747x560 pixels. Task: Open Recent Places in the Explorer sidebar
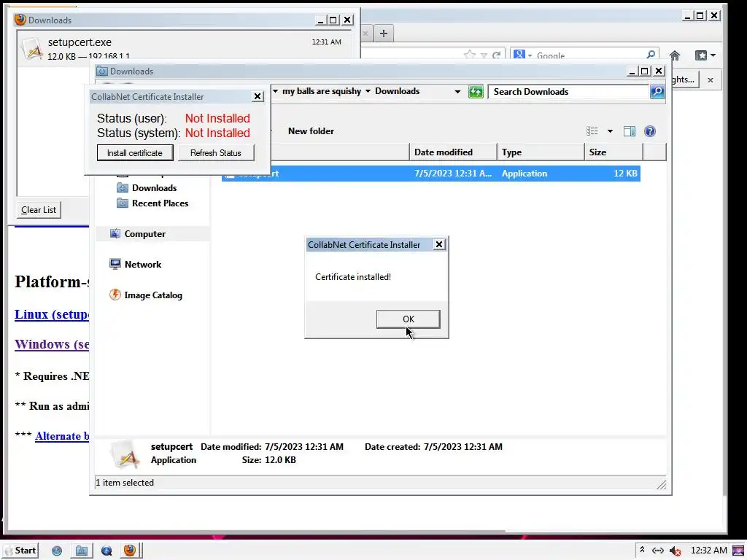pyautogui.click(x=160, y=203)
